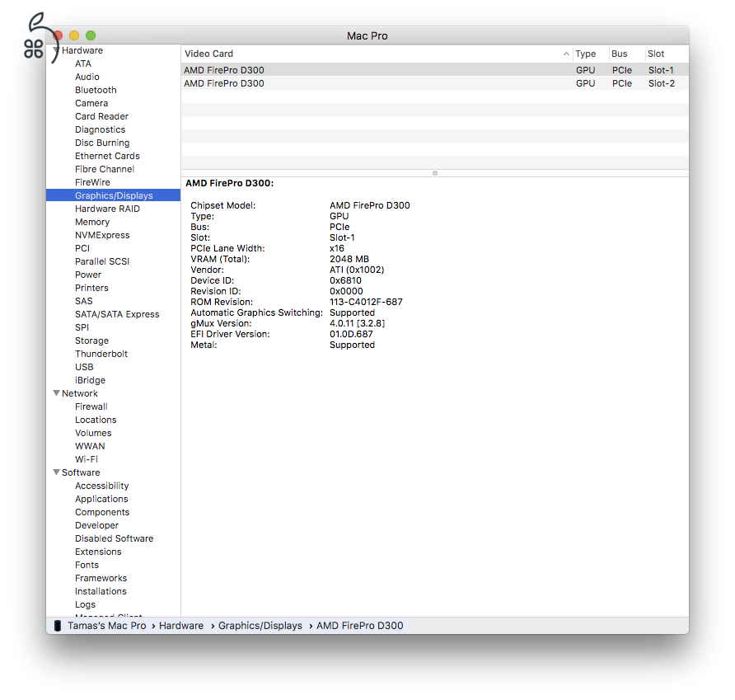Click Hardware in the bottom path bar

[x=181, y=626]
